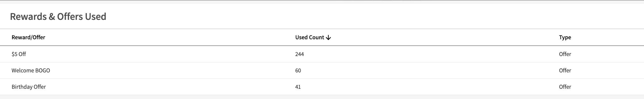Sort by the Used Count column header
Viewport: 644px width, 99px height.
[309, 37]
